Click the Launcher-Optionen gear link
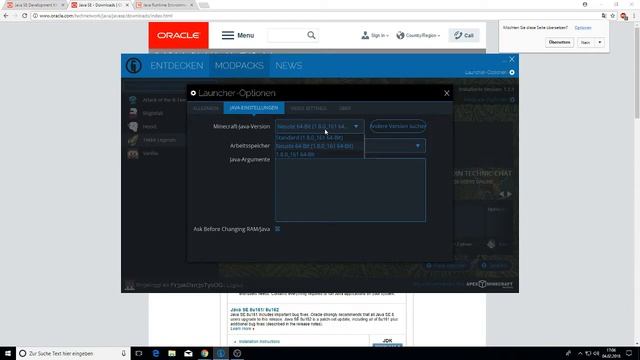This screenshot has width=640, height=360. point(489,73)
